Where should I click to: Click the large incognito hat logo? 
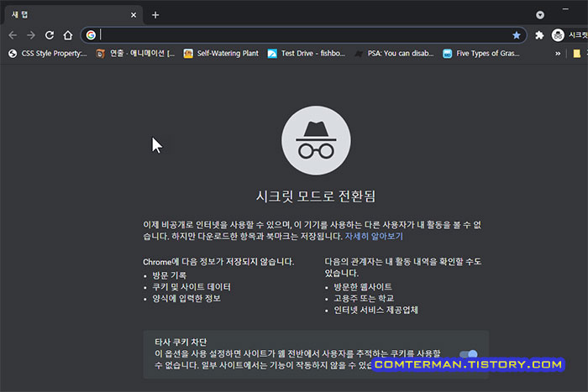316,140
